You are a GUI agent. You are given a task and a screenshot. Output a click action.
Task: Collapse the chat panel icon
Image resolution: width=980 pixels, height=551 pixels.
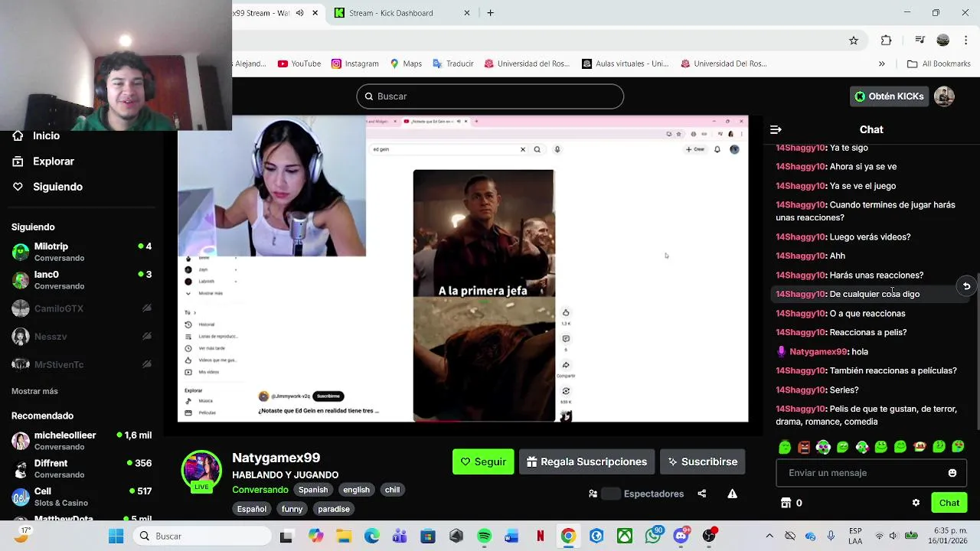776,130
